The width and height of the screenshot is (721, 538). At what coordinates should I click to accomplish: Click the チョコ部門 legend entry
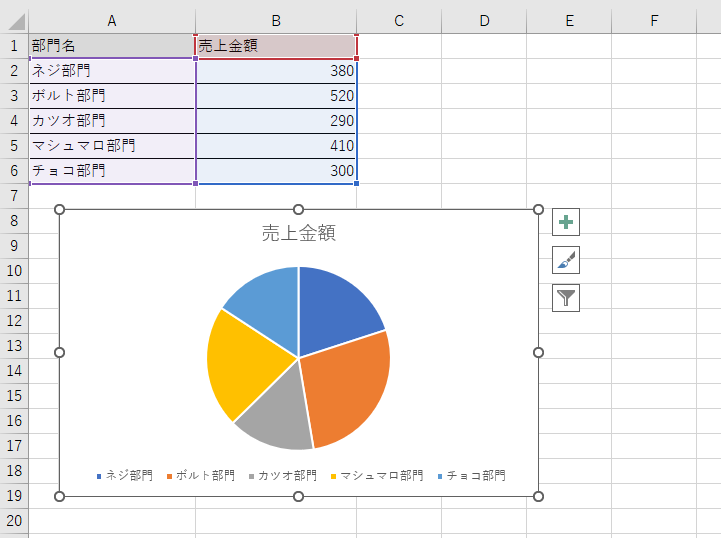475,476
